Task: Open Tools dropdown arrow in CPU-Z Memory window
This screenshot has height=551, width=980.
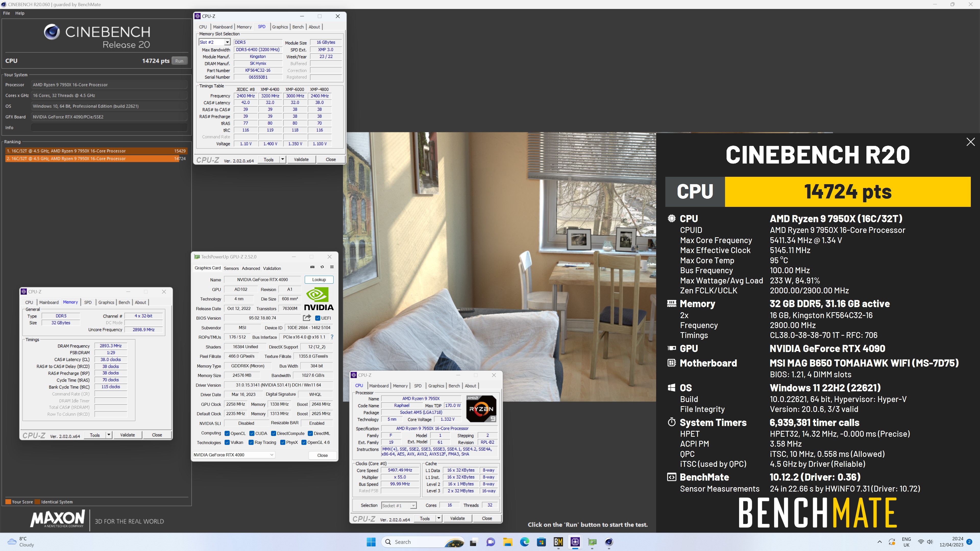Action: (109, 435)
